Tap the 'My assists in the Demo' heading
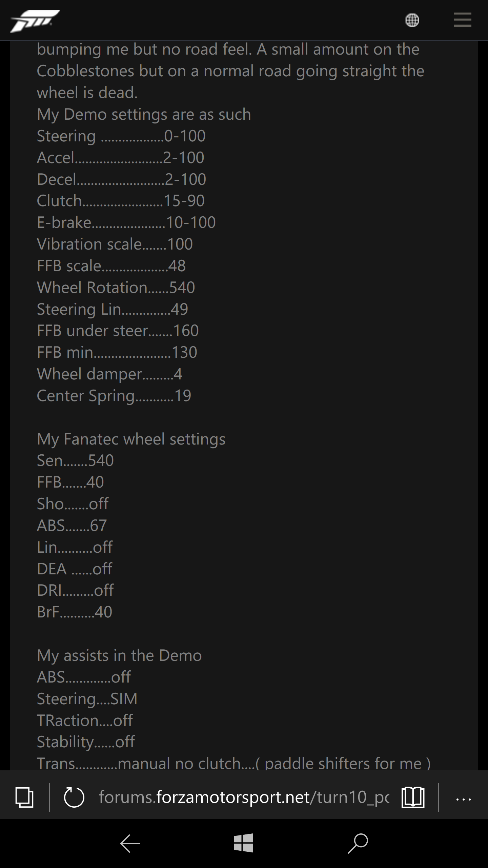This screenshot has width=488, height=868. 119,655
